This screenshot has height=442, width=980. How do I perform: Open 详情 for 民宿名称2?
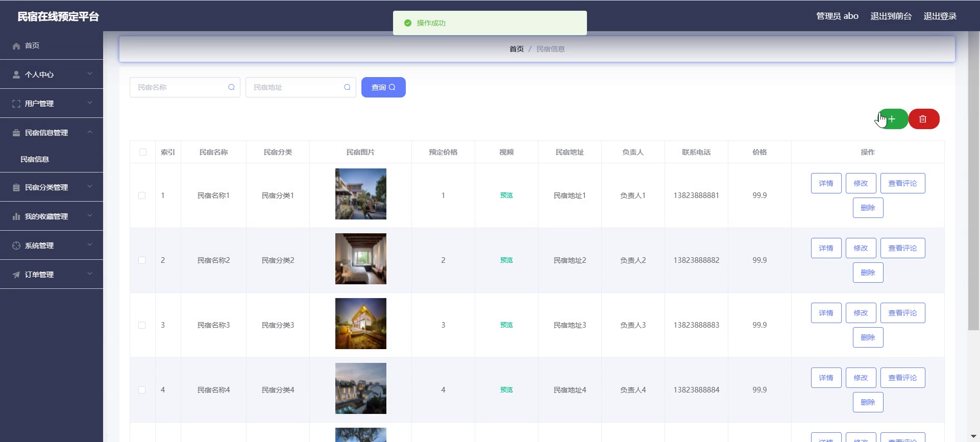tap(826, 248)
